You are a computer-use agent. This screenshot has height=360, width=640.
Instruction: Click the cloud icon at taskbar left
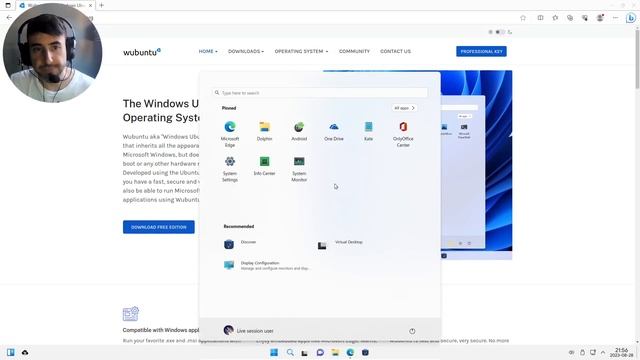pos(25,352)
